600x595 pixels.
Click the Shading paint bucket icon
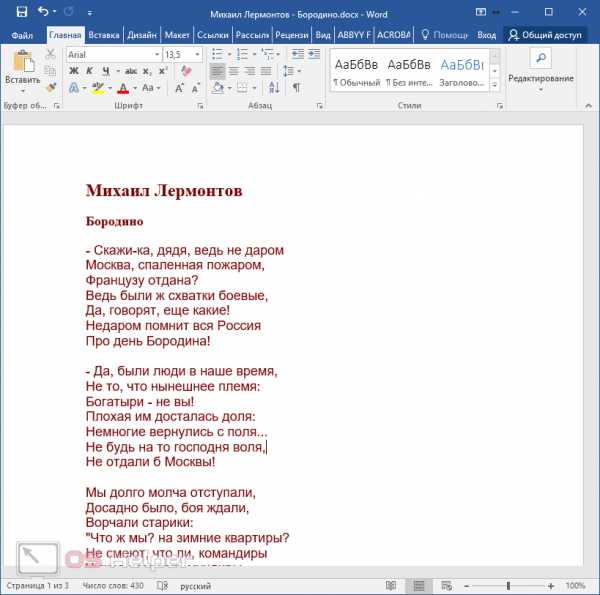tap(218, 88)
